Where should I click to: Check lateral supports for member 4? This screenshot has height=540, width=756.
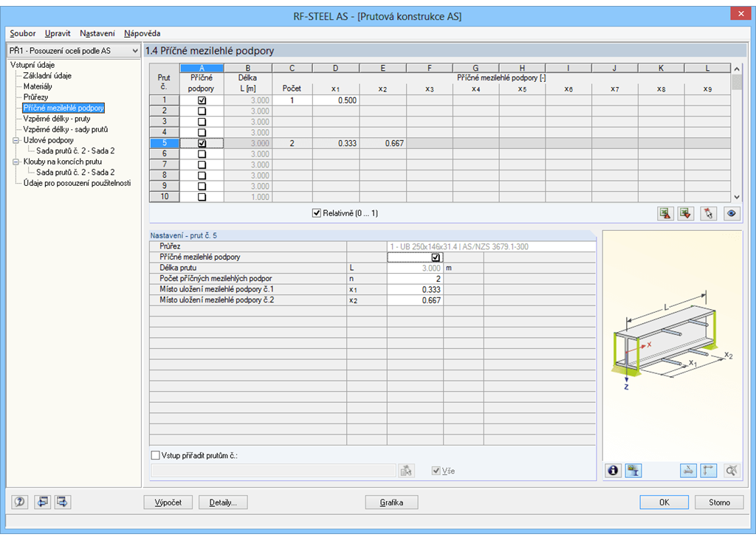pyautogui.click(x=202, y=133)
